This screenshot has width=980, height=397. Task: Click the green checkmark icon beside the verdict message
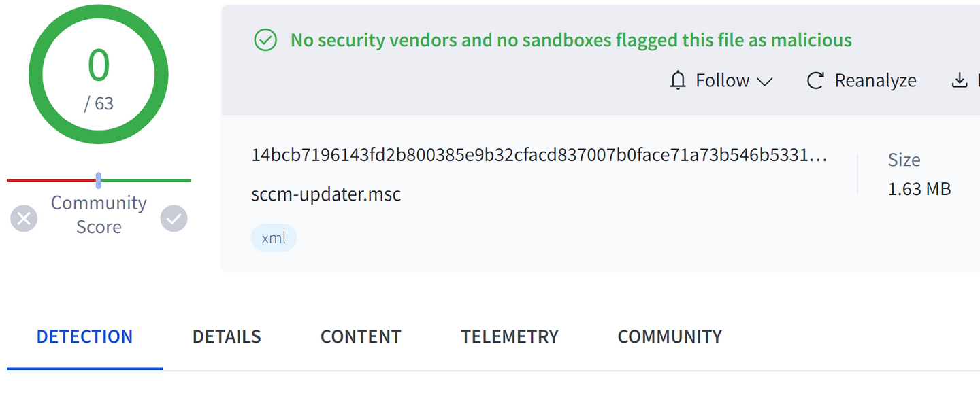[x=265, y=40]
